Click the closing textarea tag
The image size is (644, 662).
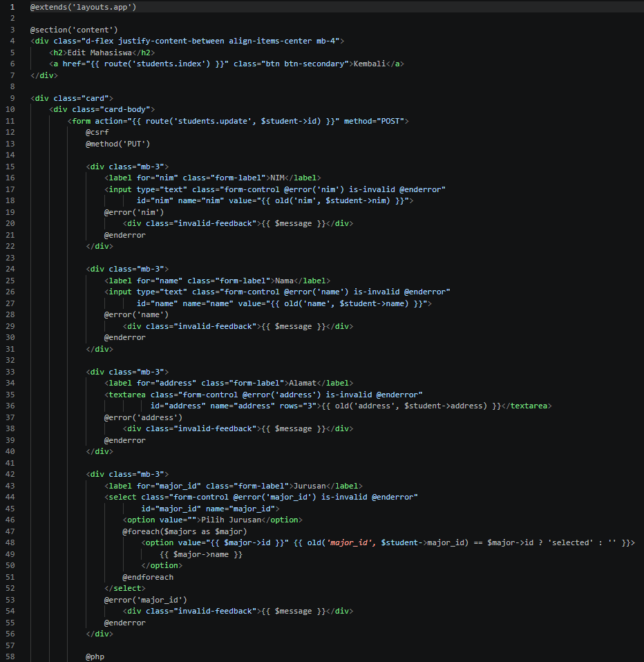pos(527,406)
